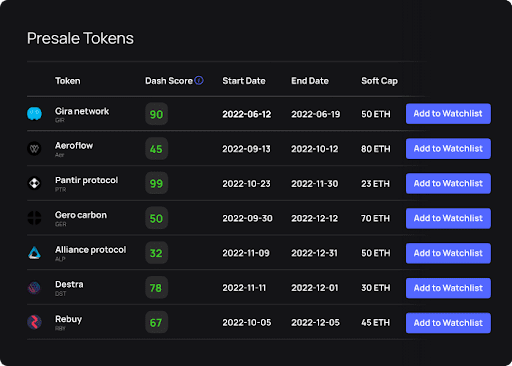
Task: Add Gira network to watchlist
Action: coord(448,114)
